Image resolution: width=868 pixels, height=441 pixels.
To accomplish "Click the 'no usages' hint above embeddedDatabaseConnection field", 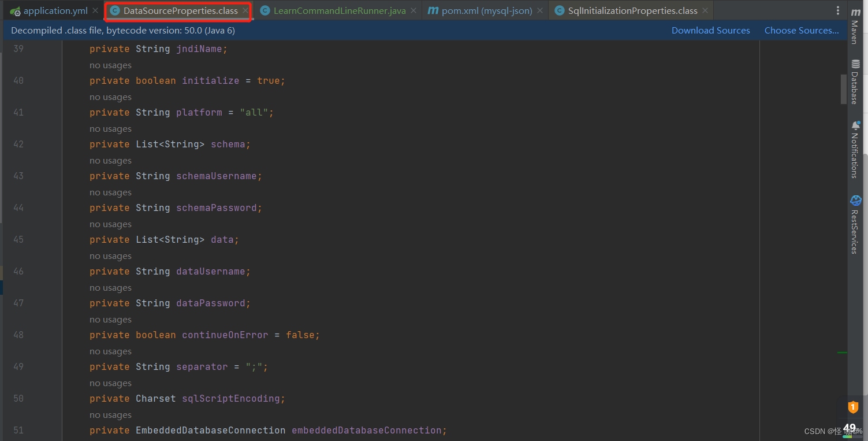I will [x=110, y=415].
